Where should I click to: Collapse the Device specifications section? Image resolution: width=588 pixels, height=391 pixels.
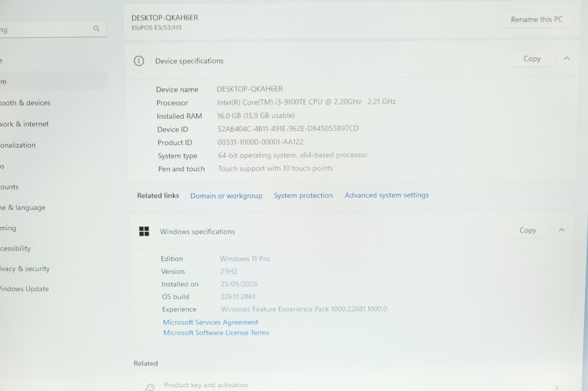point(566,58)
